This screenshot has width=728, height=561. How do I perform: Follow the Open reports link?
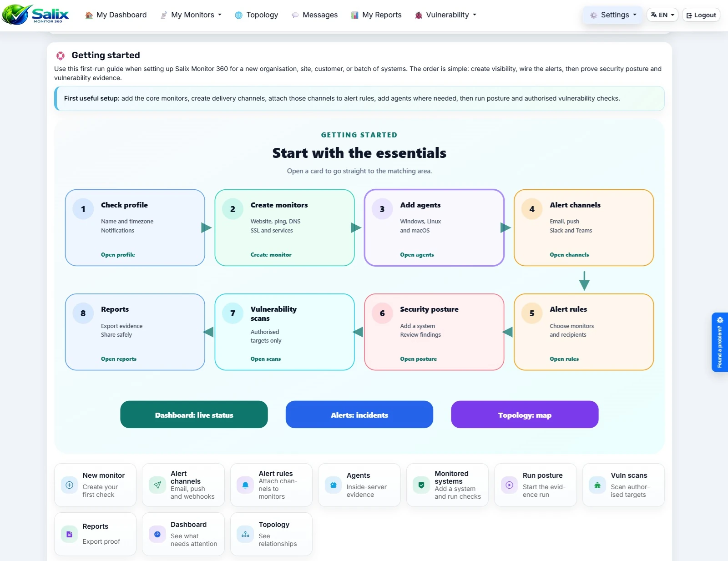(x=119, y=359)
